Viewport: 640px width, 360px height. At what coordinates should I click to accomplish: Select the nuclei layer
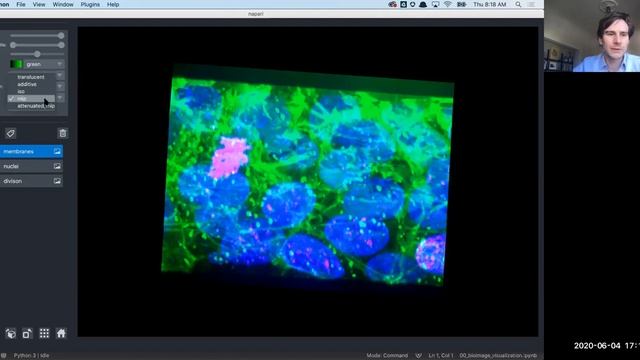(31, 166)
